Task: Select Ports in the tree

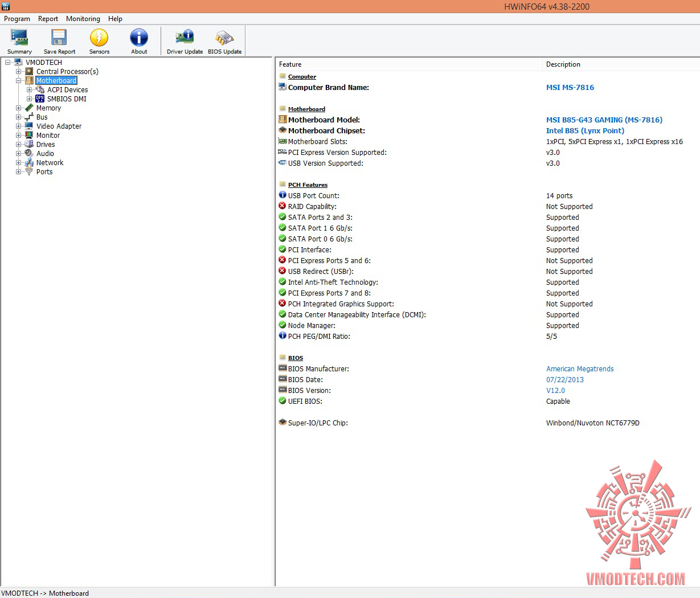Action: (44, 172)
